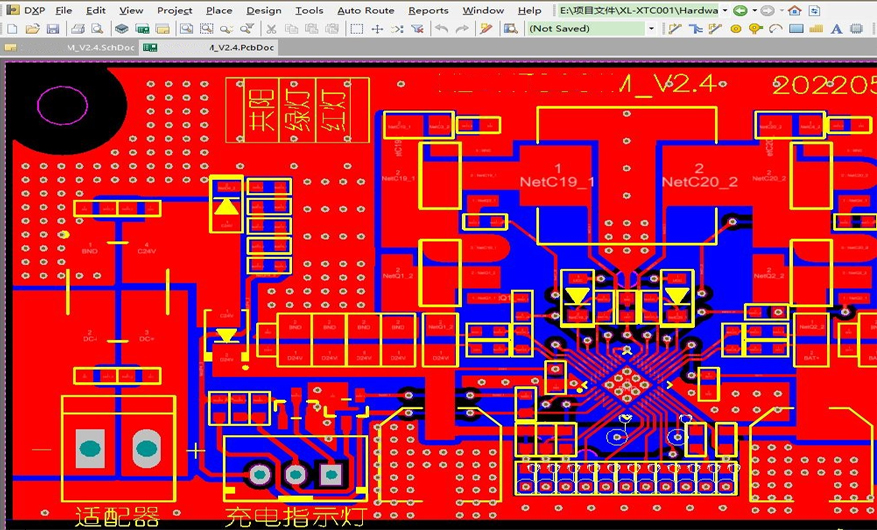877x530 pixels.
Task: Click the Open file folder icon
Action: tap(31, 29)
